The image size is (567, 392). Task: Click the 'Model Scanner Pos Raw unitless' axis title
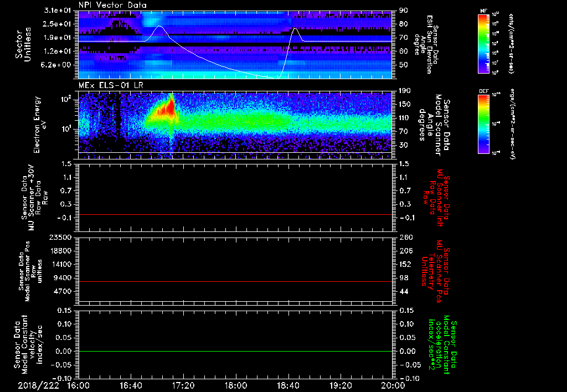click(30, 271)
